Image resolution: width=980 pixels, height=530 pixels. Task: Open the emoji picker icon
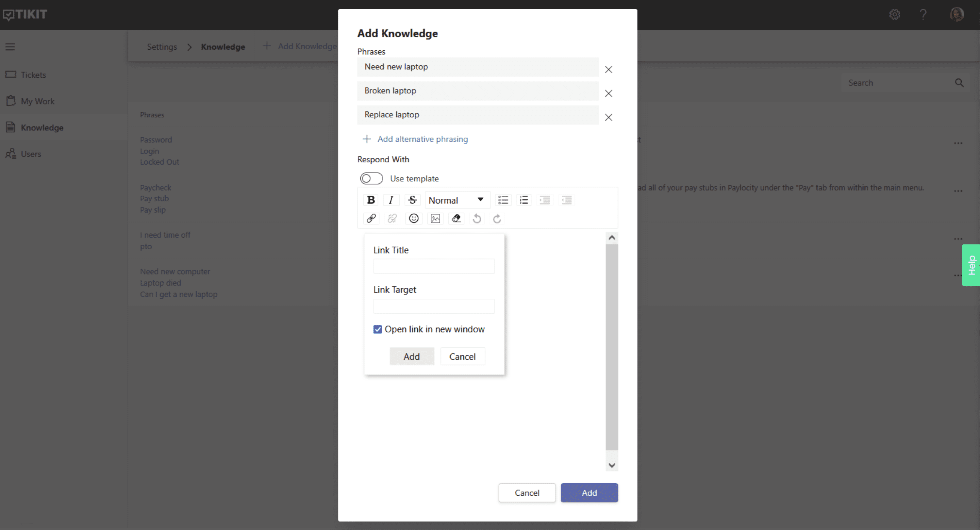(x=413, y=218)
